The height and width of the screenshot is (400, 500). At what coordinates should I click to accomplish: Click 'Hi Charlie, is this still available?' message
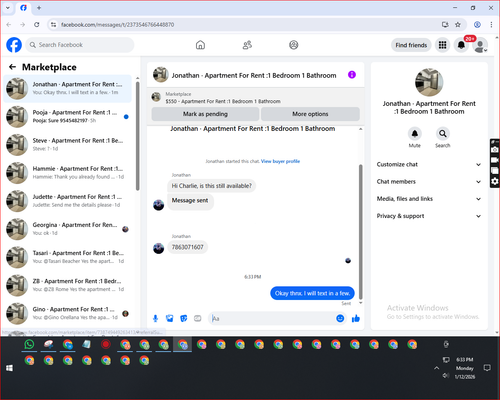(211, 186)
